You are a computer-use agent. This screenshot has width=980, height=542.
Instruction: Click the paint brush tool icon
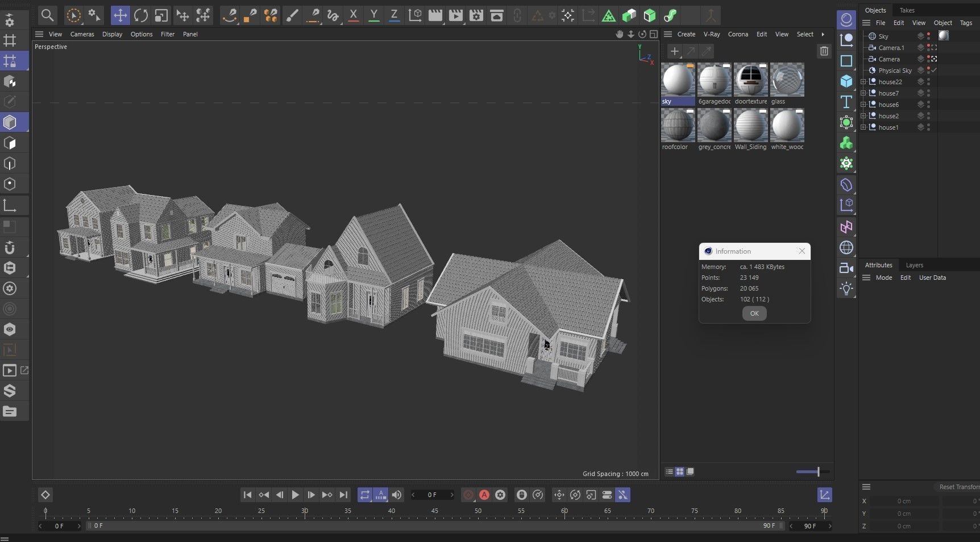(292, 15)
